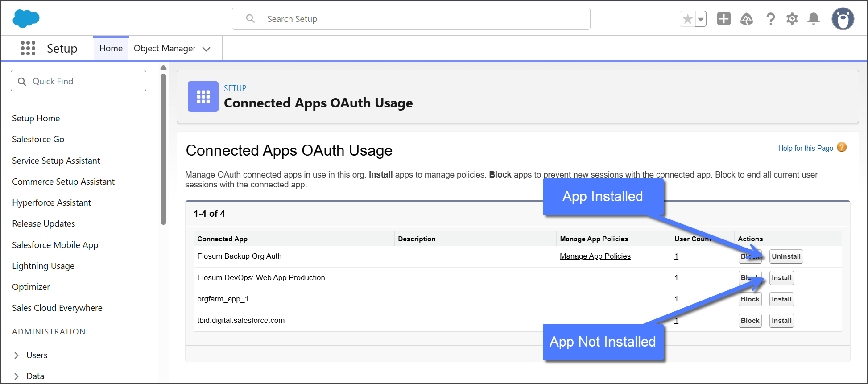The width and height of the screenshot is (868, 384).
Task: Open the Setup gear menu
Action: 792,19
